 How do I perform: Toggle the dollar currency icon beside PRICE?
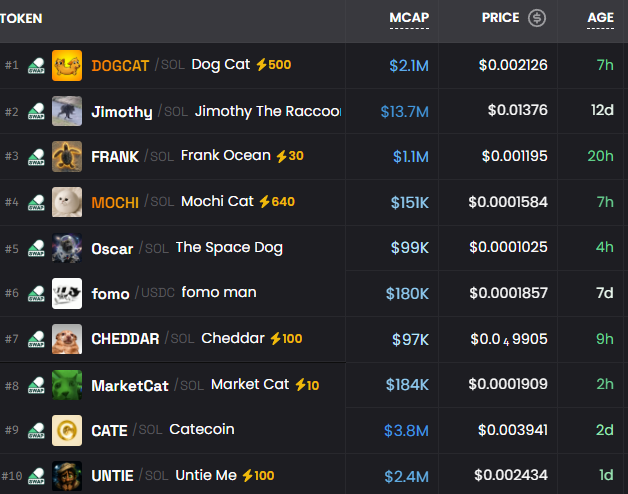537,18
